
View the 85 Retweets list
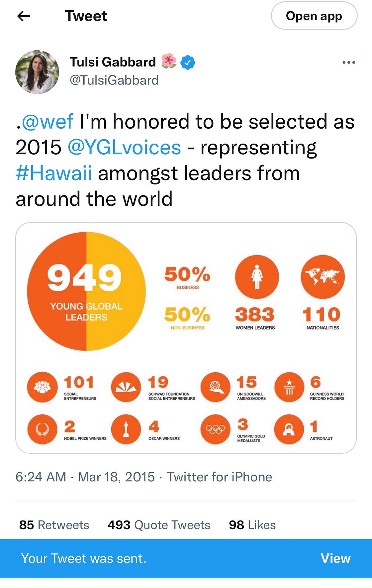[x=54, y=525]
